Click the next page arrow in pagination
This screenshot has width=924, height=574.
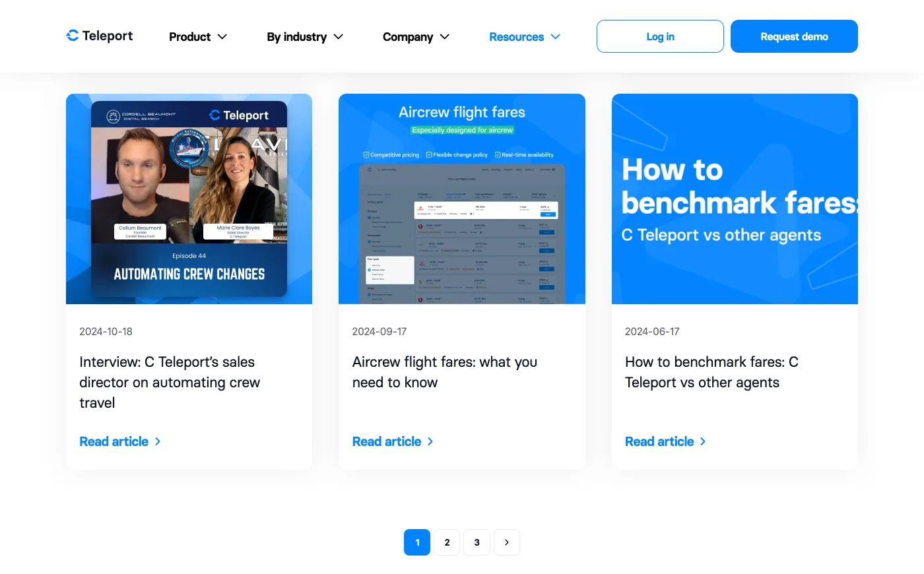click(x=507, y=542)
